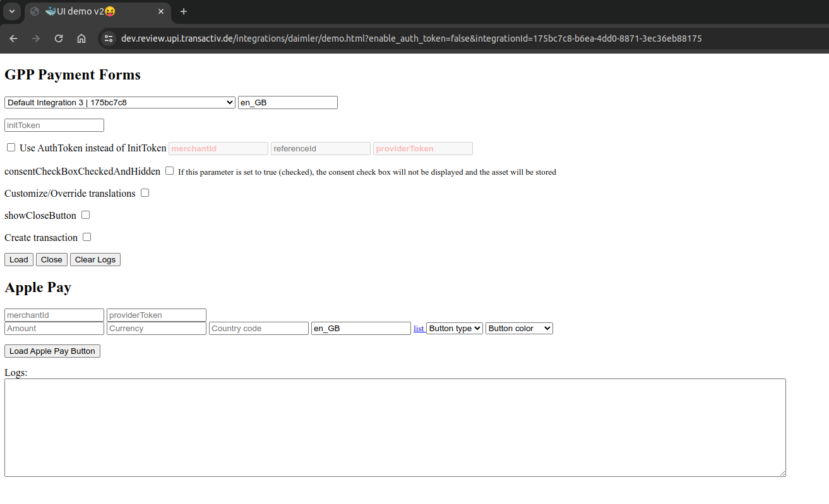The image size is (829, 504).
Task: Select the UI demo v2 tab
Action: point(98,11)
